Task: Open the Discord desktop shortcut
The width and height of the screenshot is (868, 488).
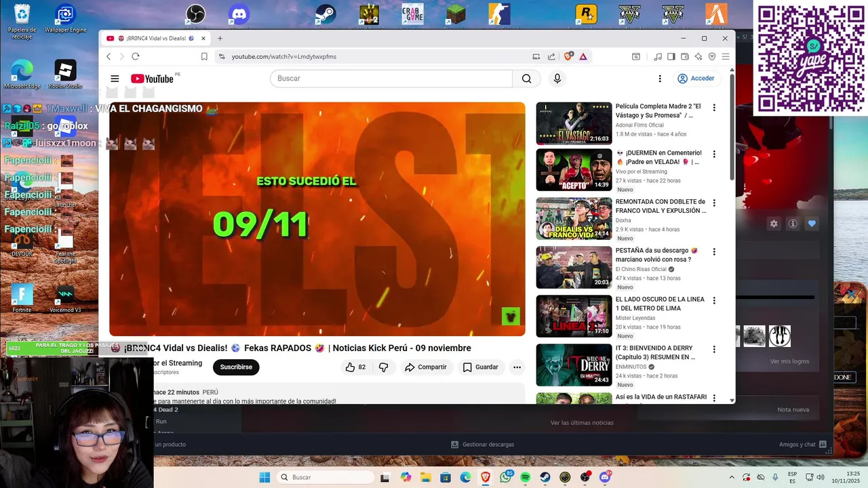Action: coord(239,14)
